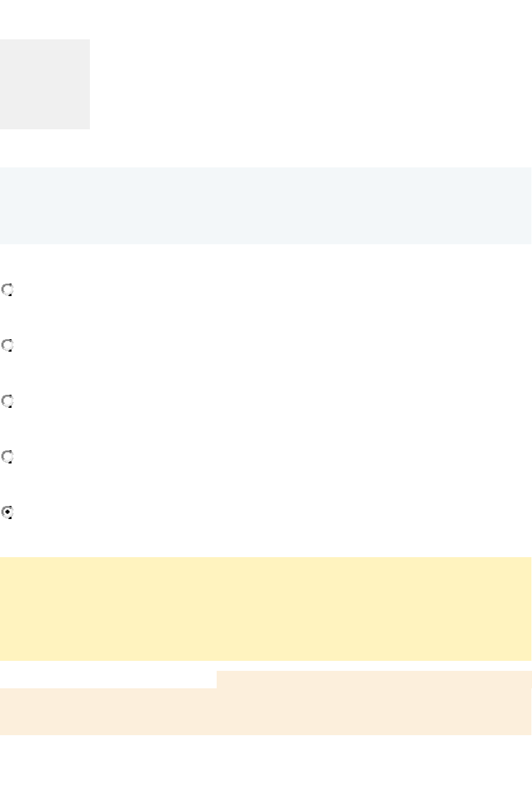Select the topmost unselected radio option
Screen dimensions: 532x787
point(7,290)
